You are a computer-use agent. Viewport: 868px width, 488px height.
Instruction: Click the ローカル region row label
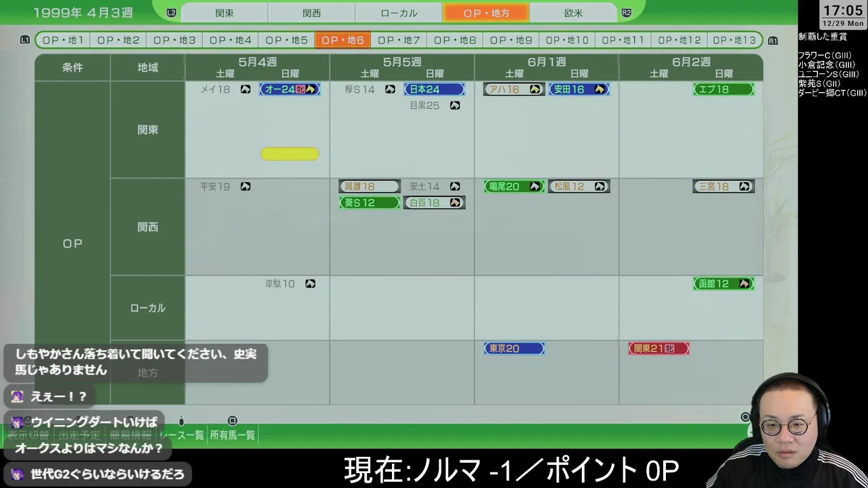[x=148, y=308]
